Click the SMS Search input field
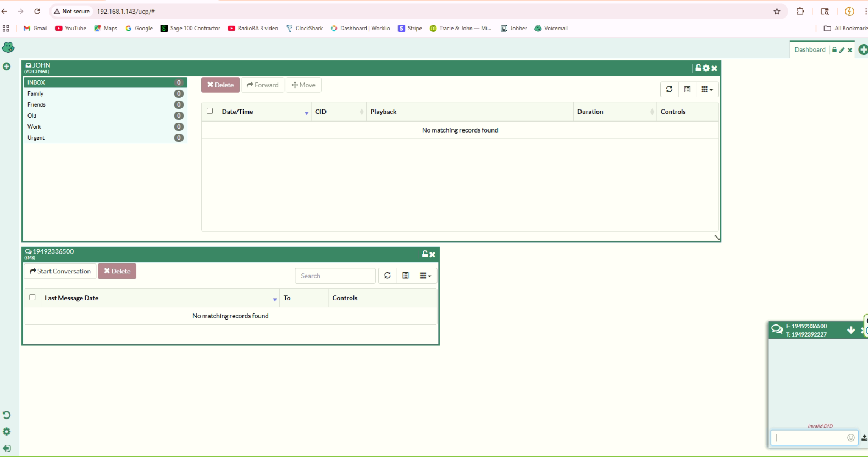 pyautogui.click(x=335, y=276)
